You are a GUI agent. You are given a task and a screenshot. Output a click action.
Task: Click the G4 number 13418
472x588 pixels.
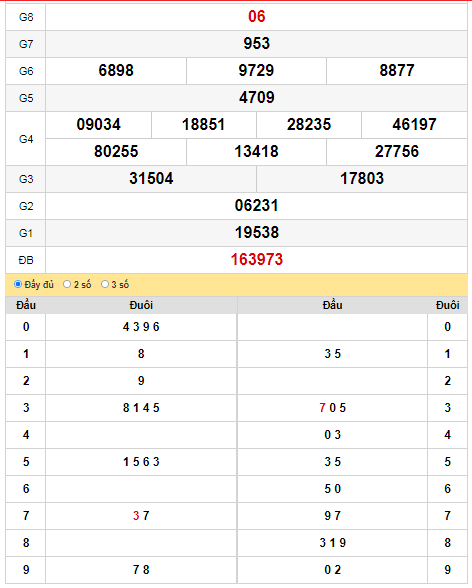pyautogui.click(x=256, y=152)
